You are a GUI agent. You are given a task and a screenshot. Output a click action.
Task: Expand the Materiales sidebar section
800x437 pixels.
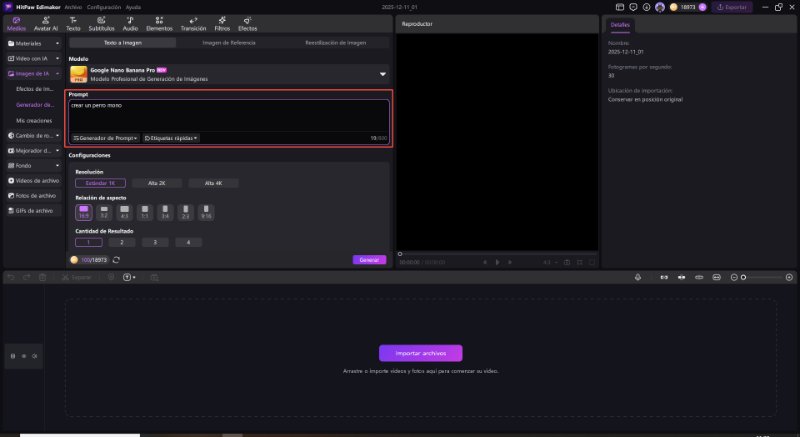34,43
